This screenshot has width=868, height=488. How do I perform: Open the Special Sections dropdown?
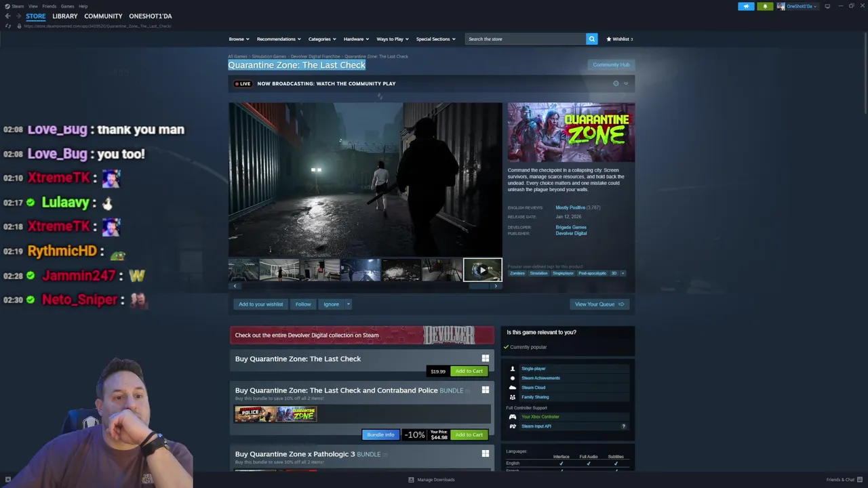pos(435,39)
